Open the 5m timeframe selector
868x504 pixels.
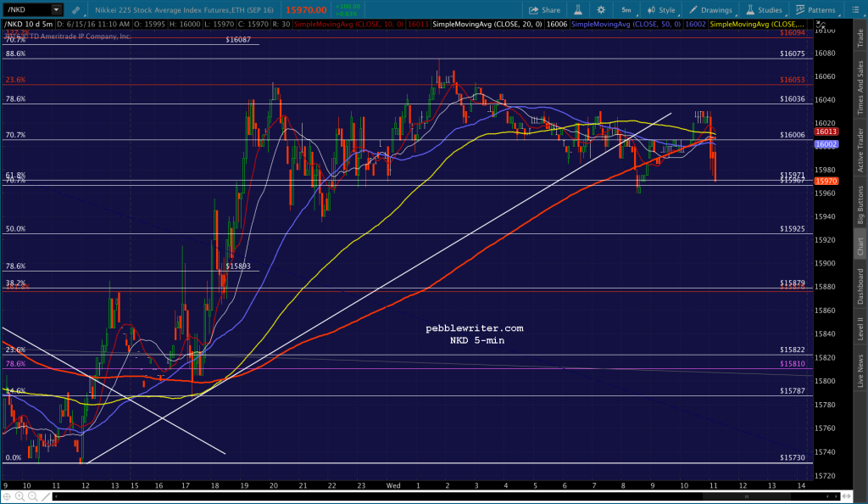point(626,10)
